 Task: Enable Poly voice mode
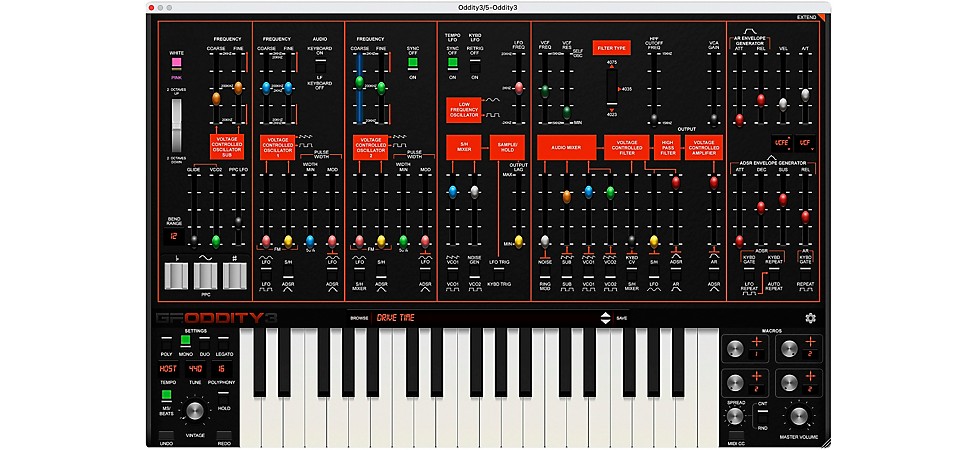166,344
